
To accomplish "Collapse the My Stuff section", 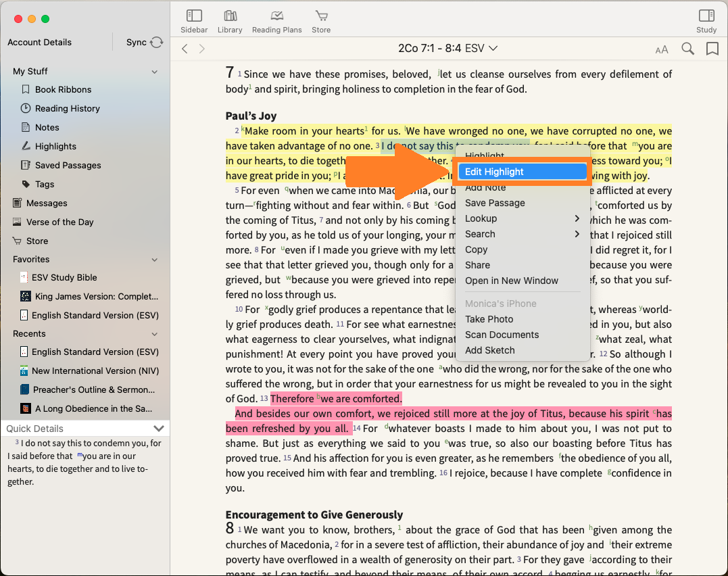I will (x=155, y=72).
